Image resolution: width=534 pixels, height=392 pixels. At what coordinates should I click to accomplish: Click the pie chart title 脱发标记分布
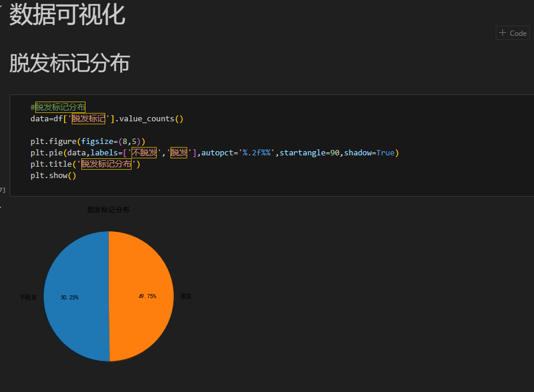click(x=108, y=210)
